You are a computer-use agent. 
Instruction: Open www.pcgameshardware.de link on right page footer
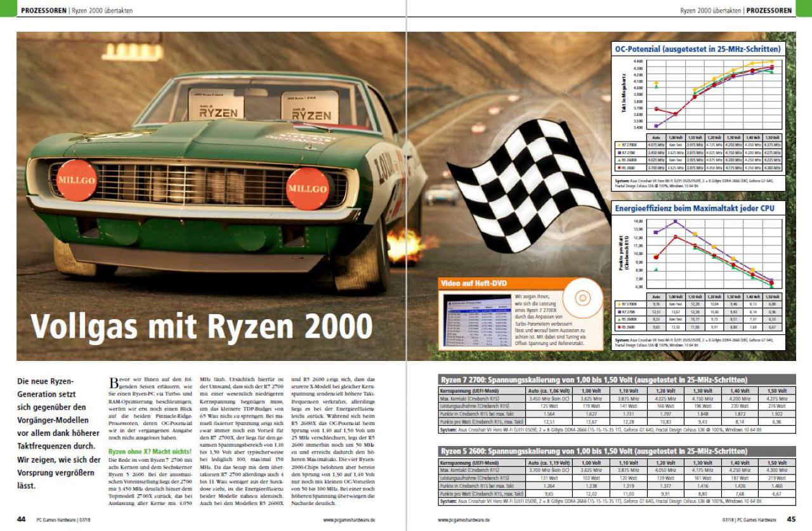pos(464,520)
